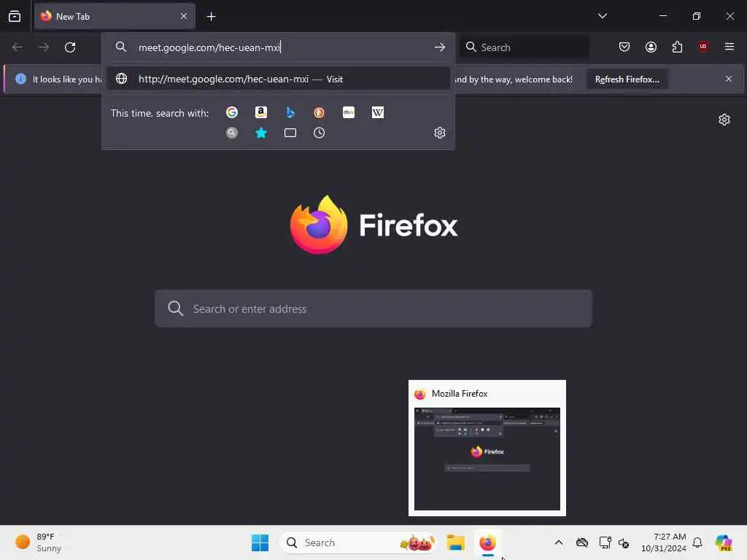Expand the list all tabs chevron
This screenshot has width=747, height=560.
602,16
